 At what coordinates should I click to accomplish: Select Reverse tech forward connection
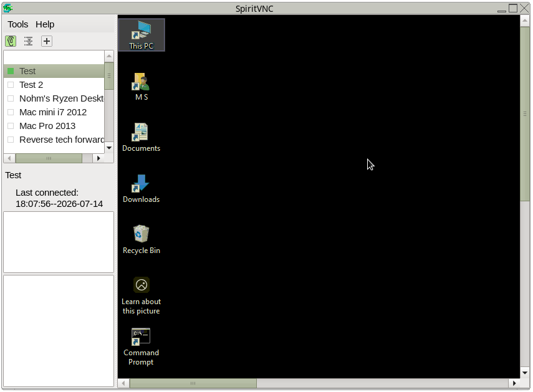point(54,140)
